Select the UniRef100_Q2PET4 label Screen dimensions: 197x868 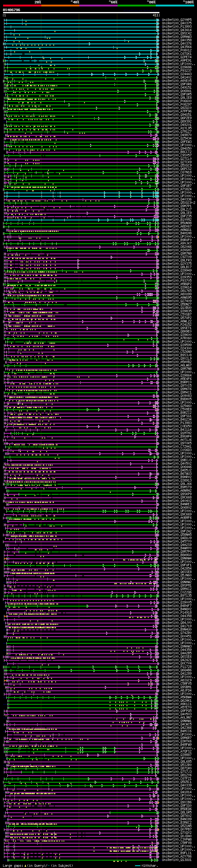click(x=176, y=57)
